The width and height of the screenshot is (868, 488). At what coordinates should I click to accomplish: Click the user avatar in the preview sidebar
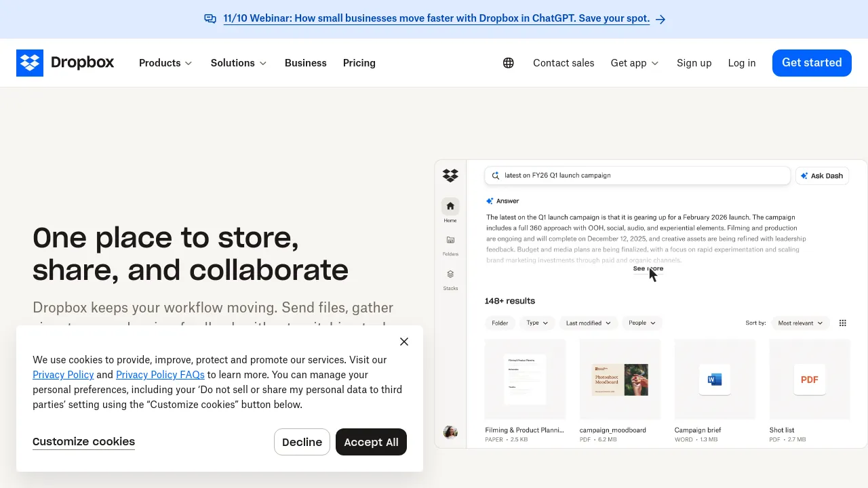tap(450, 432)
